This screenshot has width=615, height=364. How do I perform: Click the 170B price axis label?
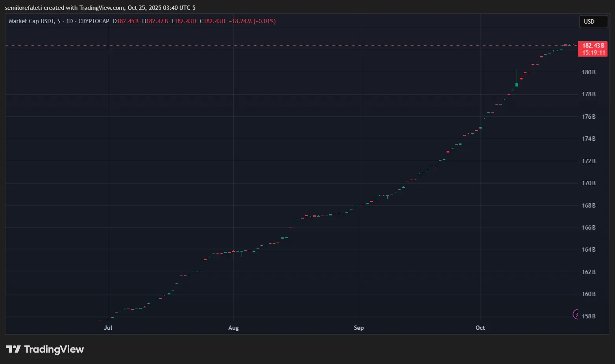click(x=589, y=183)
